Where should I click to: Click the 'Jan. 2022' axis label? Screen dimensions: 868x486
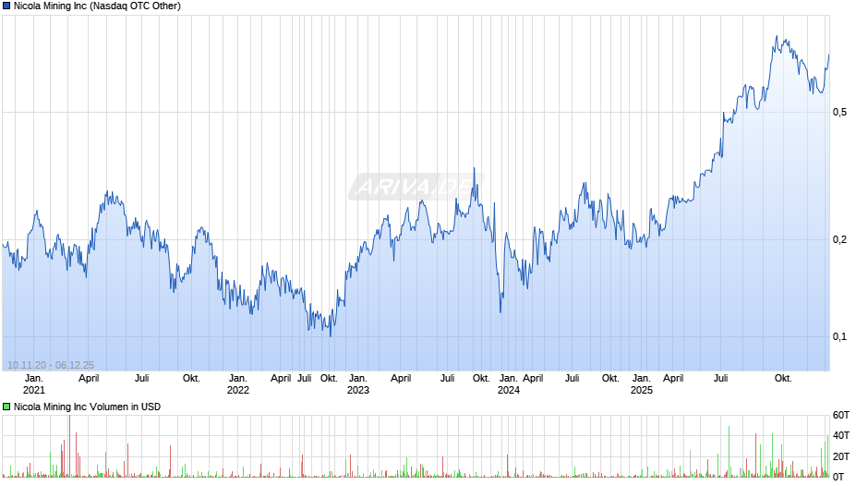click(238, 384)
